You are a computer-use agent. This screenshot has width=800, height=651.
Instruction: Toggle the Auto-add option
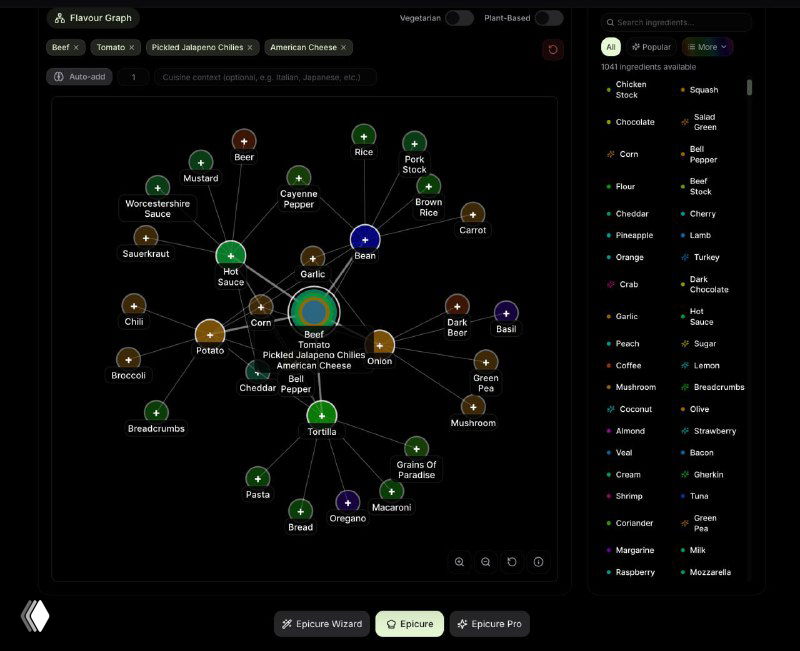coord(80,77)
